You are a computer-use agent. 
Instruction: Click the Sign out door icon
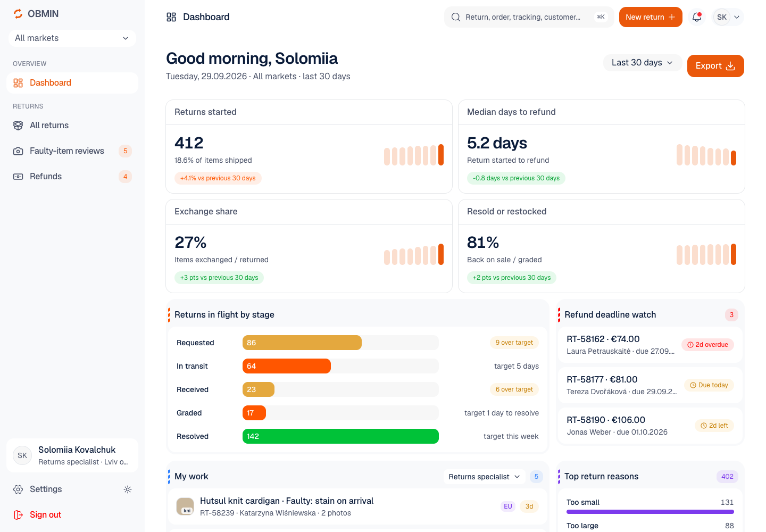[x=18, y=515]
